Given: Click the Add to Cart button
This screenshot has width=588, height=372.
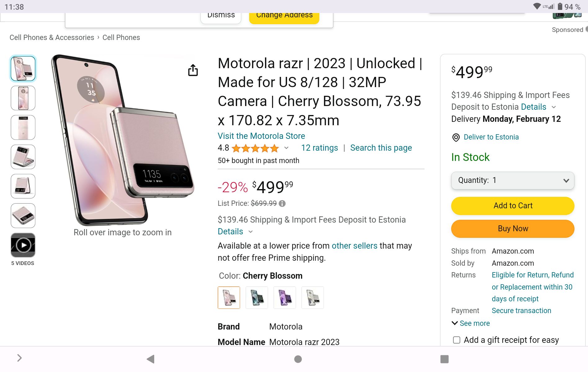Looking at the screenshot, I should (x=513, y=206).
